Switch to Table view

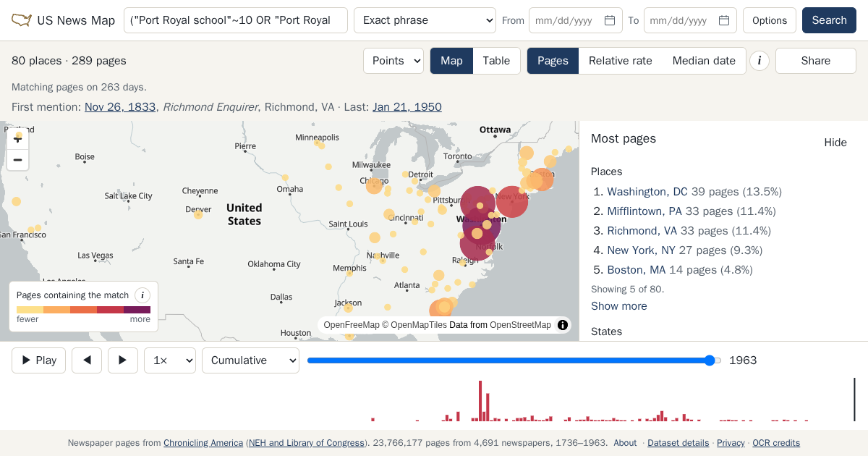tap(496, 61)
